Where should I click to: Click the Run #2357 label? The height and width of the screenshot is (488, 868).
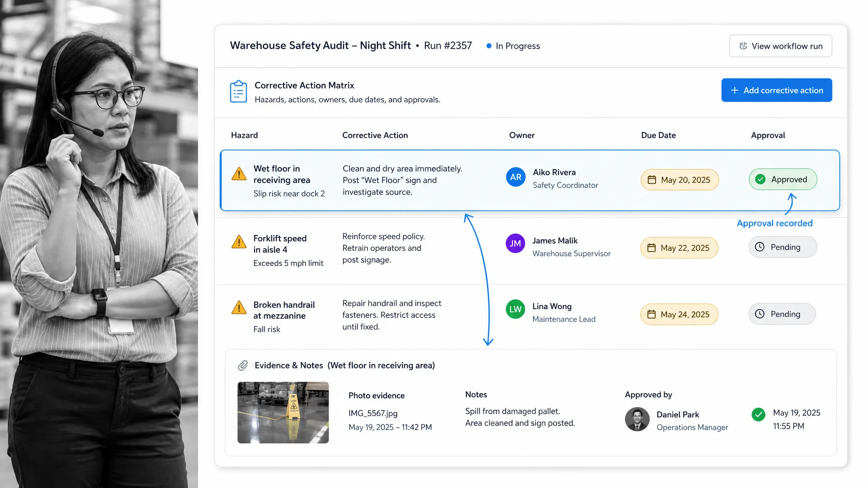click(x=448, y=46)
